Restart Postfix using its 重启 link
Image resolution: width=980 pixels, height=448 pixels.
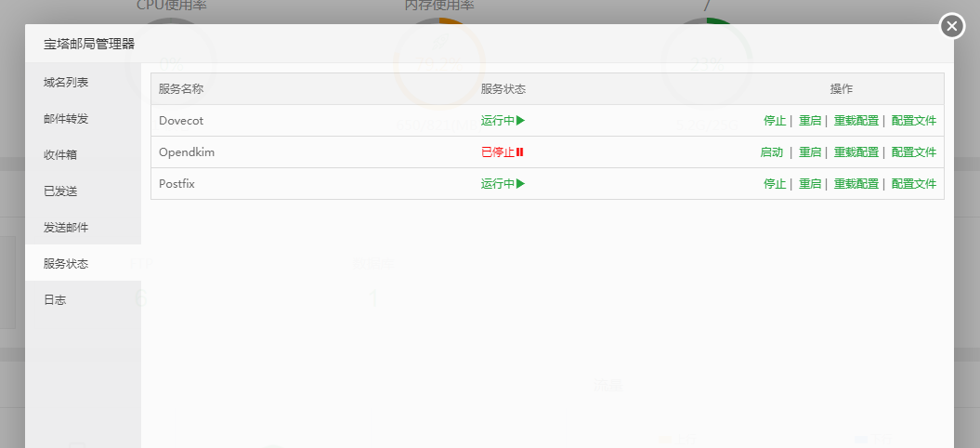click(x=810, y=184)
